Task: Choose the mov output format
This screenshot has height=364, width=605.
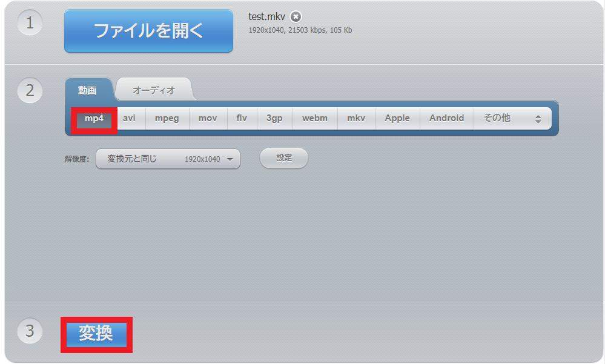Action: [208, 118]
